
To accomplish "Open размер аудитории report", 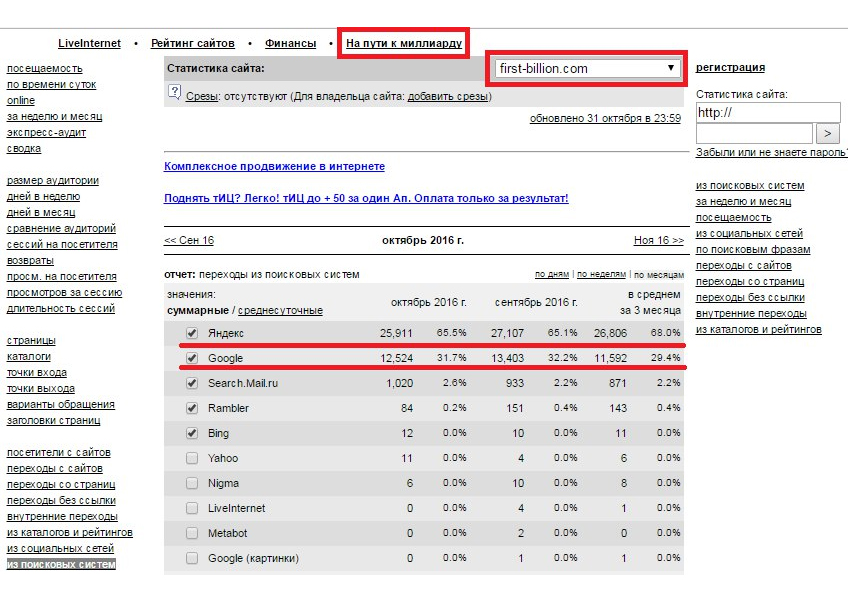I will click(x=52, y=181).
